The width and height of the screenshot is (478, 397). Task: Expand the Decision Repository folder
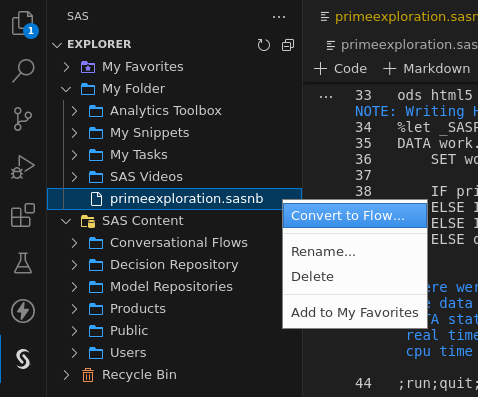[x=74, y=265]
